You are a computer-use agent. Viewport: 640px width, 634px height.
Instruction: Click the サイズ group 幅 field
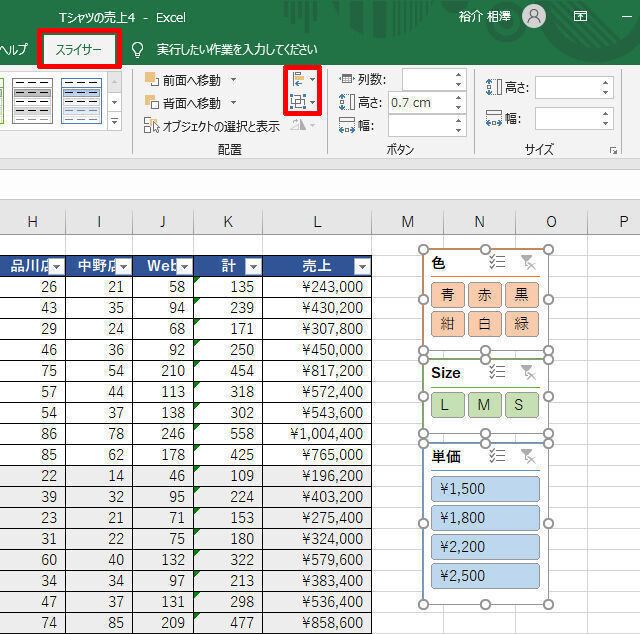567,119
